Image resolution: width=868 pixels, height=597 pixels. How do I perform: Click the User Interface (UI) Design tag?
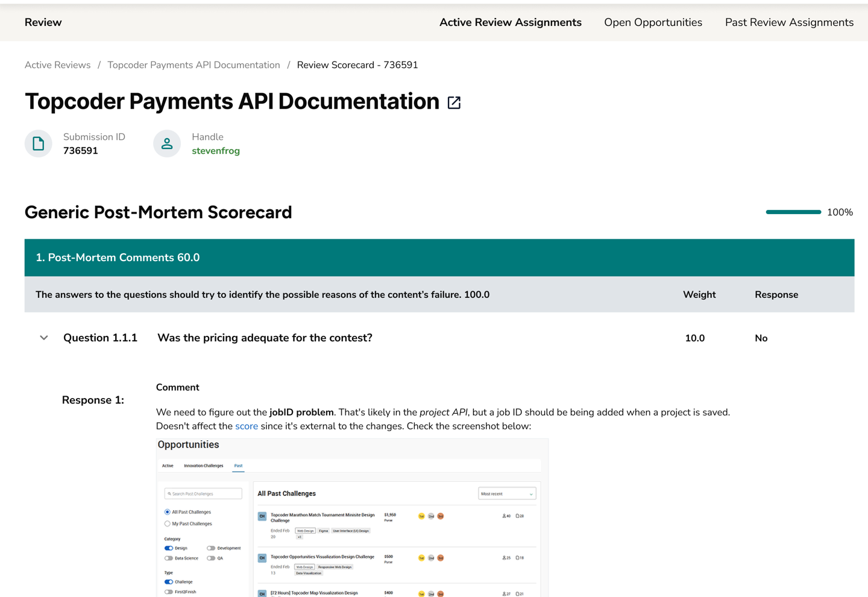[351, 531]
